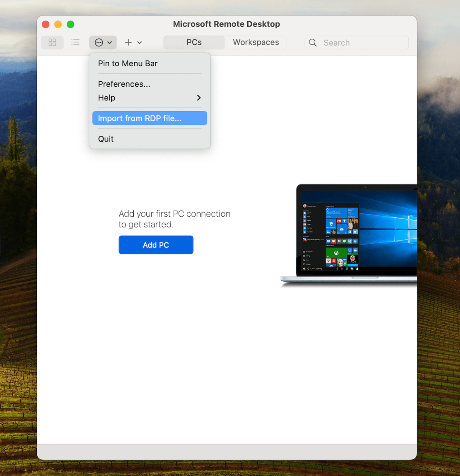This screenshot has height=476, width=460.
Task: Switch to list view icon
Action: [75, 43]
